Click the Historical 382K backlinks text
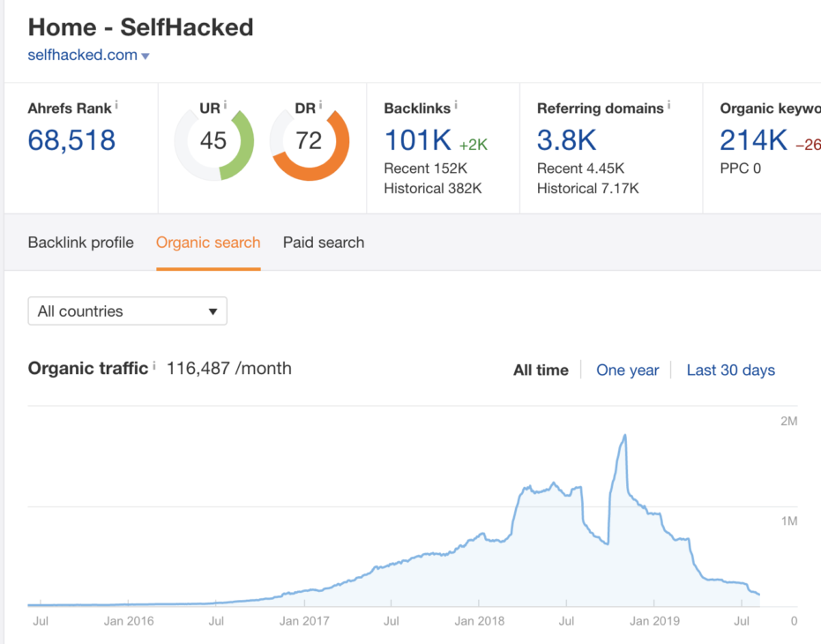 [x=433, y=188]
